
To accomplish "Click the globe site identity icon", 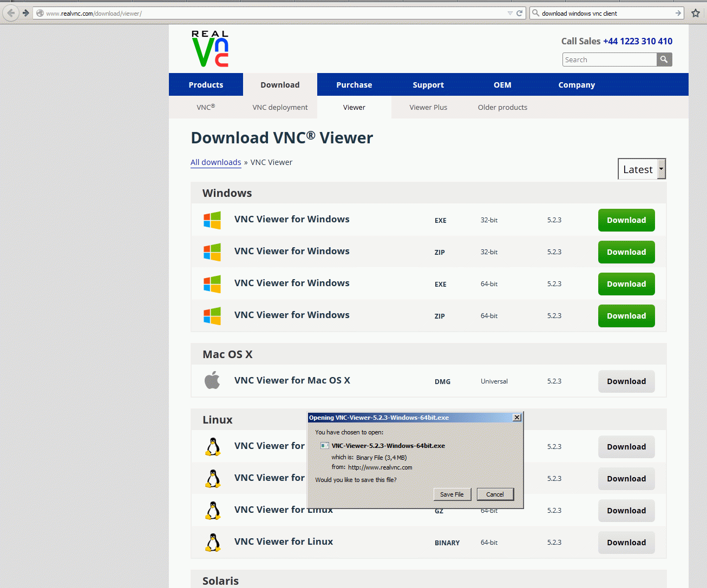I will tap(40, 13).
